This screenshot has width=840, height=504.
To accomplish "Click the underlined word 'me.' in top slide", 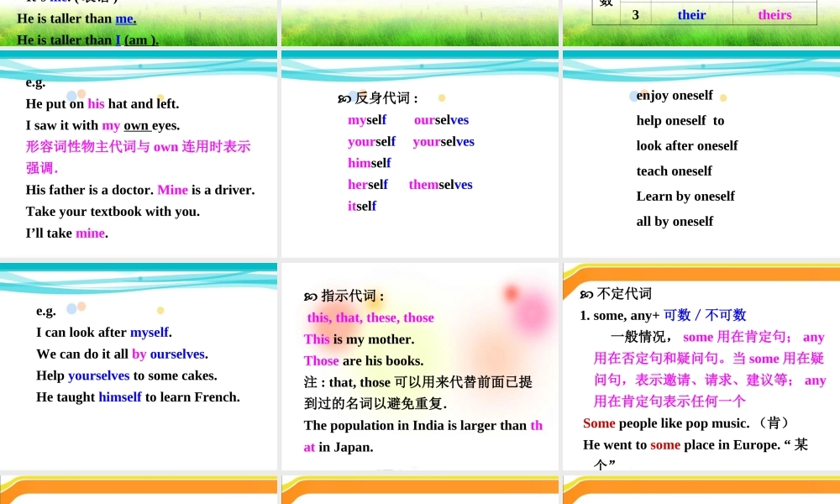I will tap(125, 18).
